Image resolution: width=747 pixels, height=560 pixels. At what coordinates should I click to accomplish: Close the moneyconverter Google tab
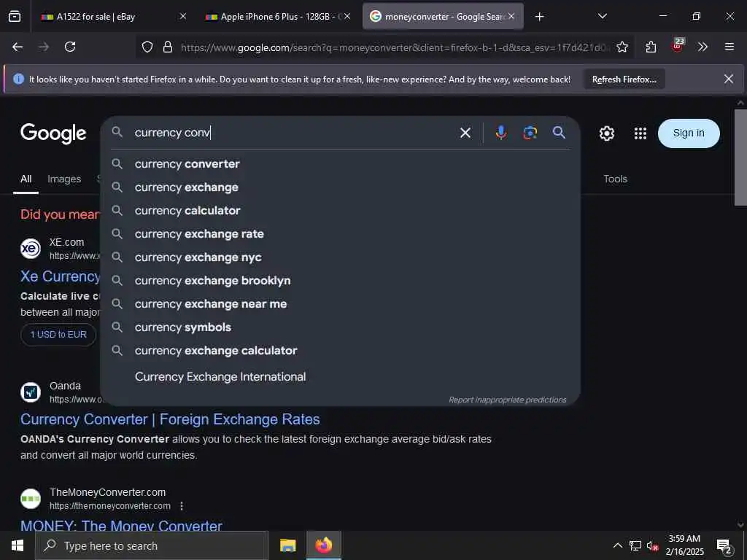pyautogui.click(x=511, y=16)
